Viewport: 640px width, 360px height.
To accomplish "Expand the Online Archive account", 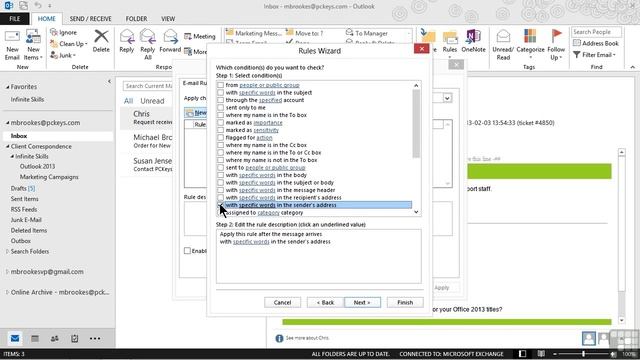I will pos(7,292).
